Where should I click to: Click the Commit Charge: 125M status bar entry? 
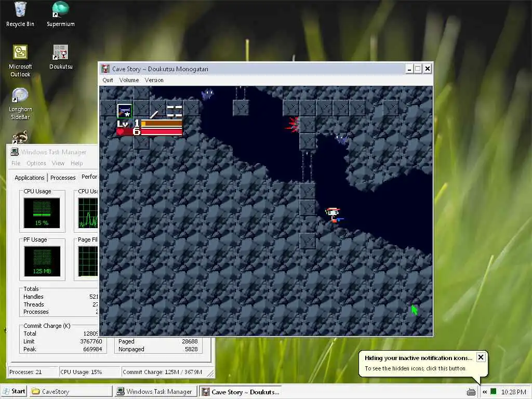pos(164,372)
